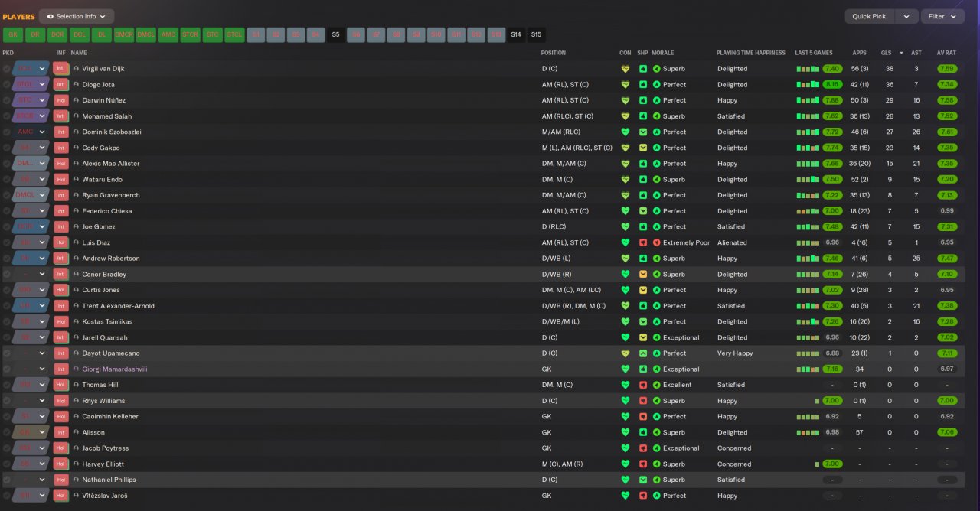
Task: Click the match sharpness icon for Cody Gakpo
Action: (x=643, y=148)
